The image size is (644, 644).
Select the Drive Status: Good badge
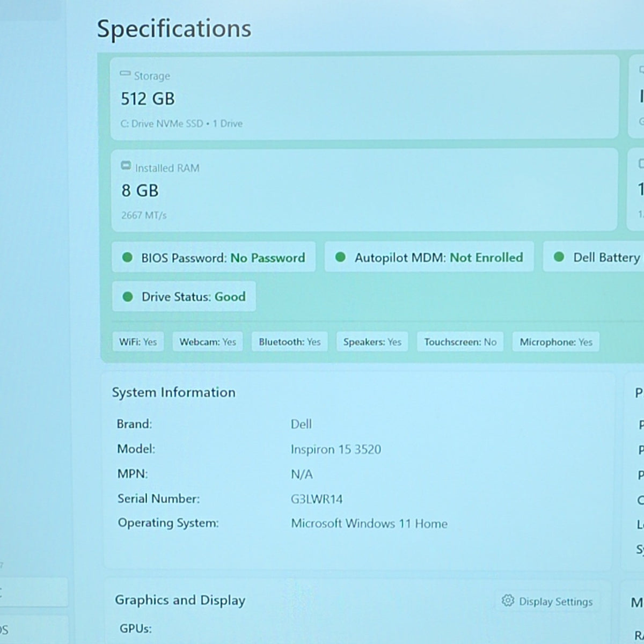[x=184, y=297]
